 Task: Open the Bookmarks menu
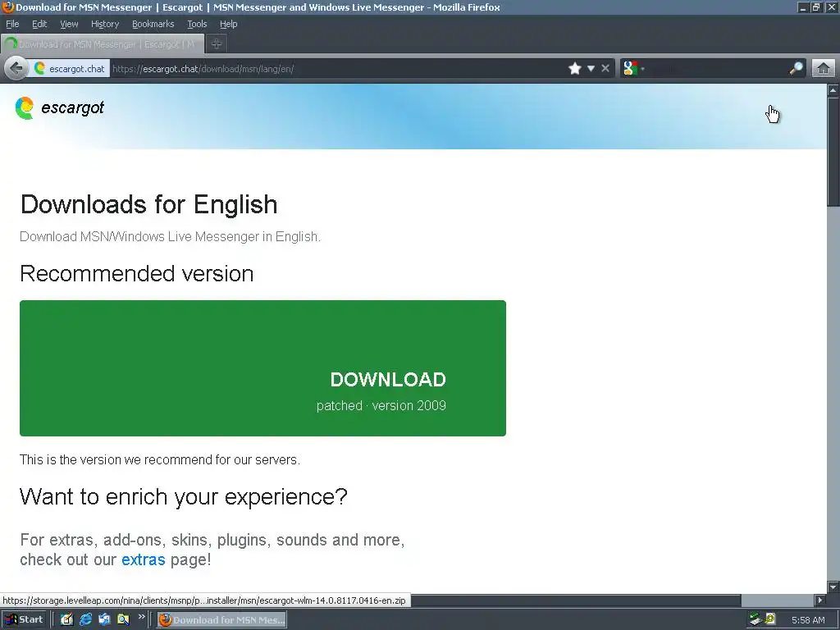[x=153, y=24]
